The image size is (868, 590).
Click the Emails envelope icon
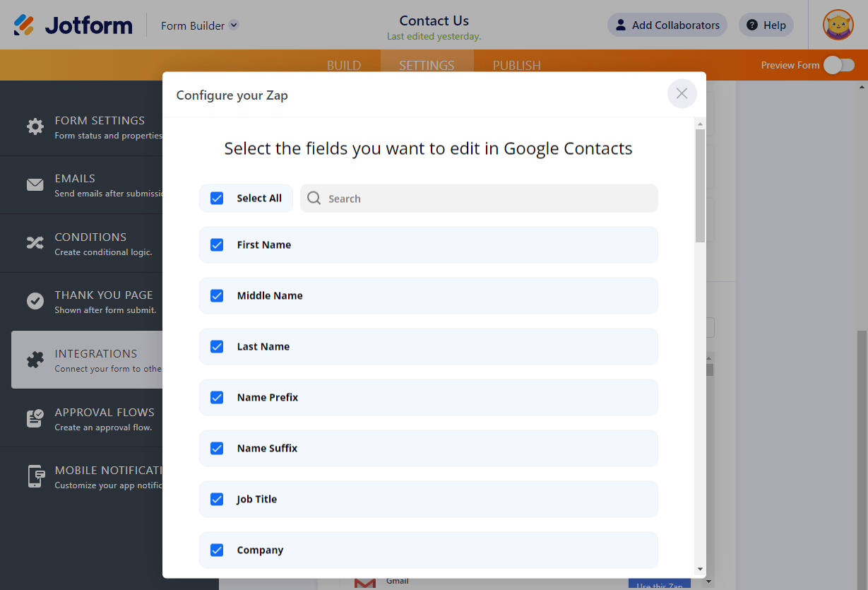coord(35,185)
